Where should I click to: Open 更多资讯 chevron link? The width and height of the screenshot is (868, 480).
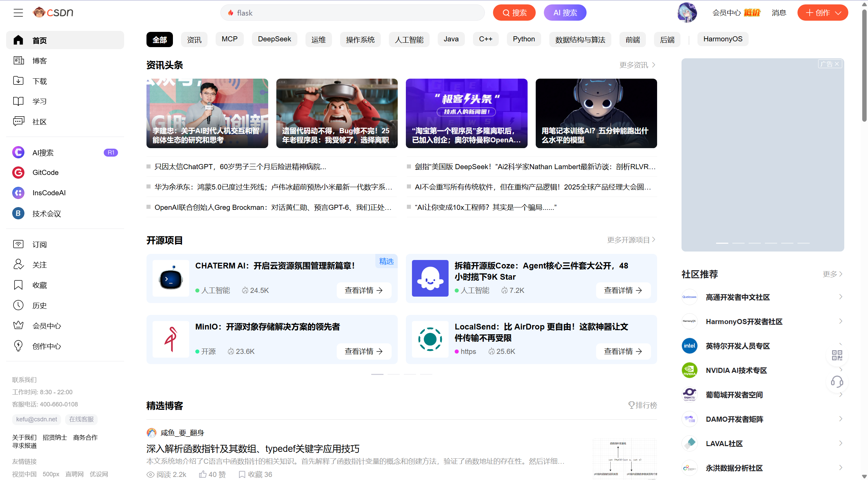637,65
